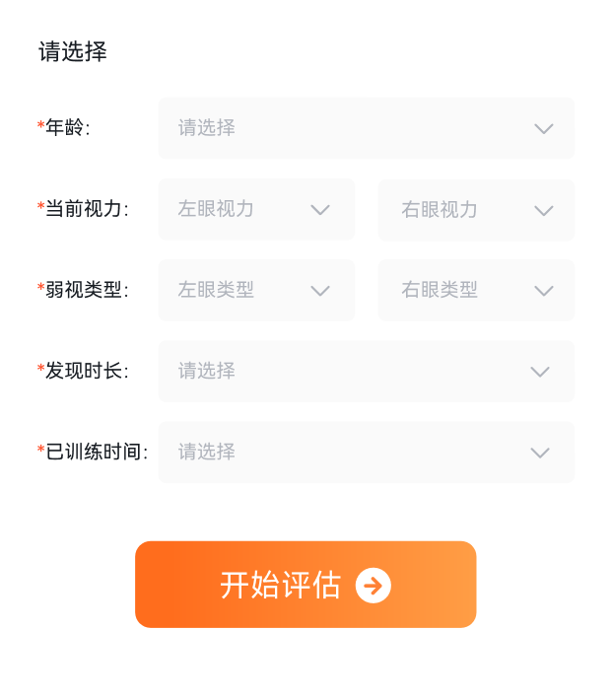This screenshot has height=700, width=611.
Task: Click the chevron beside 左眼类型
Action: click(319, 291)
